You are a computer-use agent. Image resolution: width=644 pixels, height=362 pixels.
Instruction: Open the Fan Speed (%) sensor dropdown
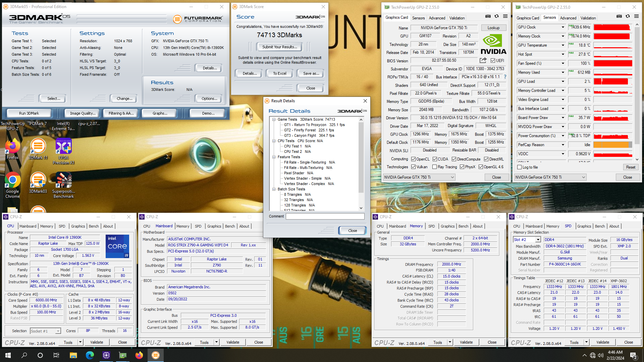(x=563, y=63)
